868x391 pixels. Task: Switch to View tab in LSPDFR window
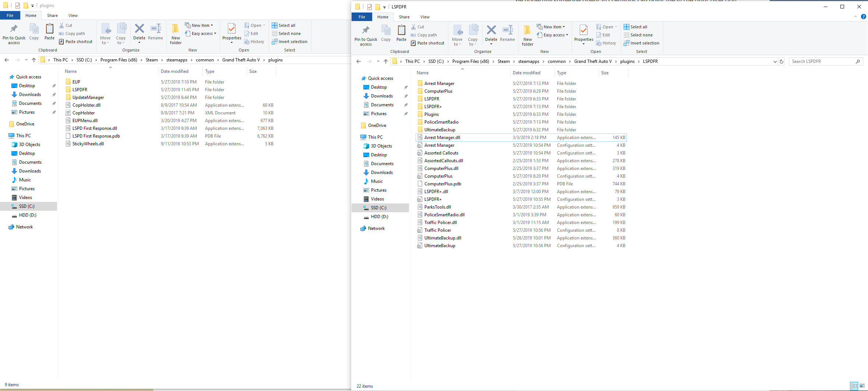[425, 17]
